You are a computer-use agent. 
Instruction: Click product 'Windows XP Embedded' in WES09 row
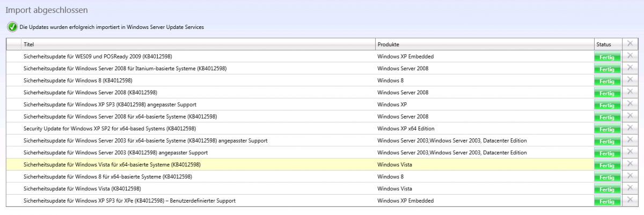[405, 56]
